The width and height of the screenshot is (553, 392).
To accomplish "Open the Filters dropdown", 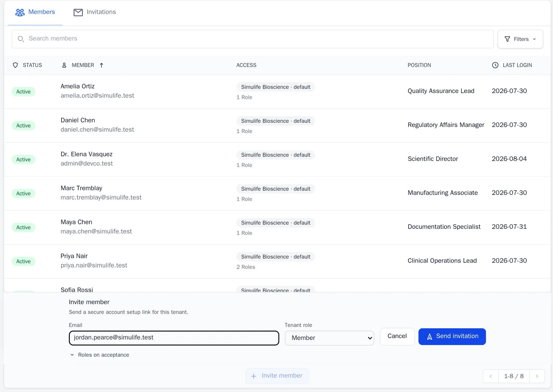I will (x=520, y=39).
